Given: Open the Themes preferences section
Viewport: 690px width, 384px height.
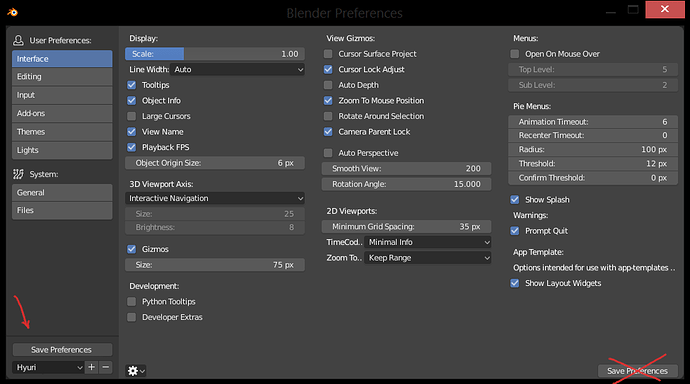Looking at the screenshot, I should pyautogui.click(x=62, y=132).
